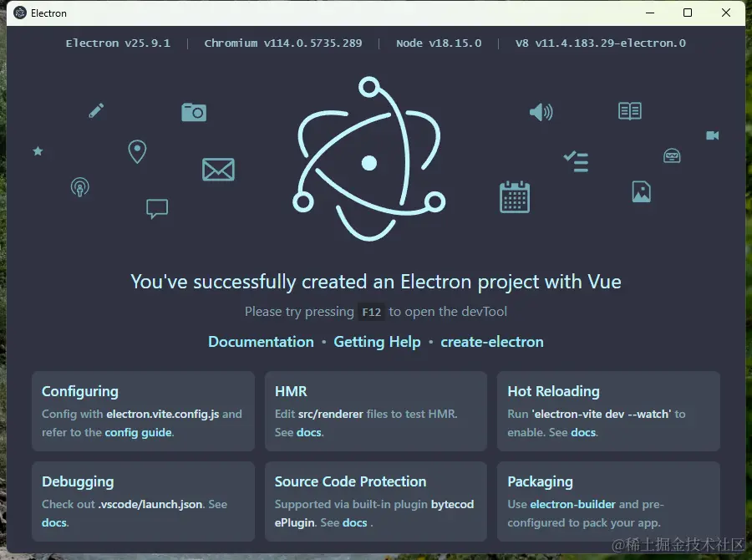Minimize the Electron window
The image size is (752, 560).
[x=650, y=13]
